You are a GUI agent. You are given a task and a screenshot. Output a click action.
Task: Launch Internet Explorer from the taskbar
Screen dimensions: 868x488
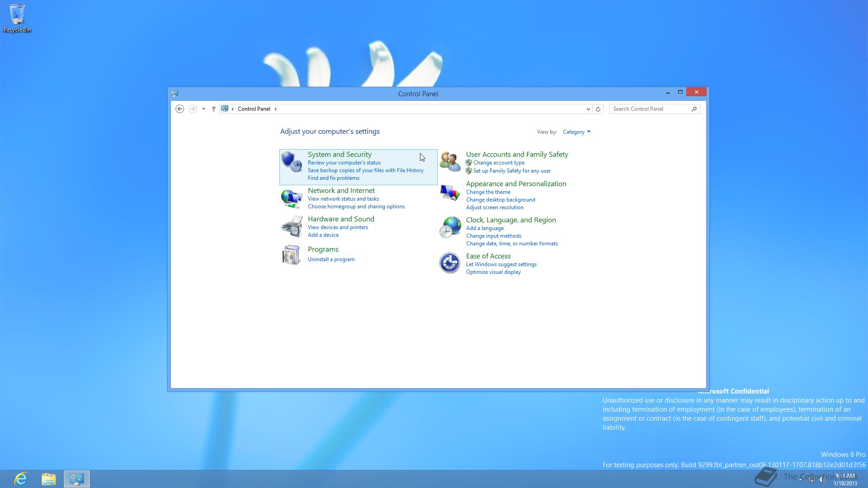click(x=21, y=479)
